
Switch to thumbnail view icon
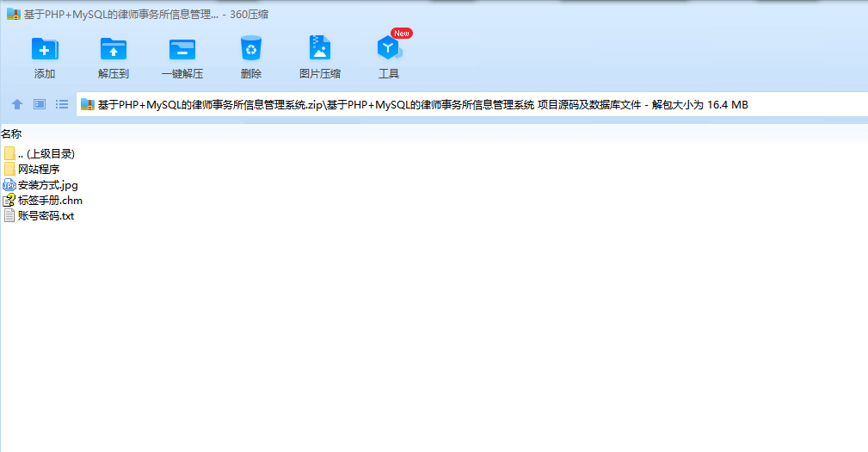tap(40, 104)
